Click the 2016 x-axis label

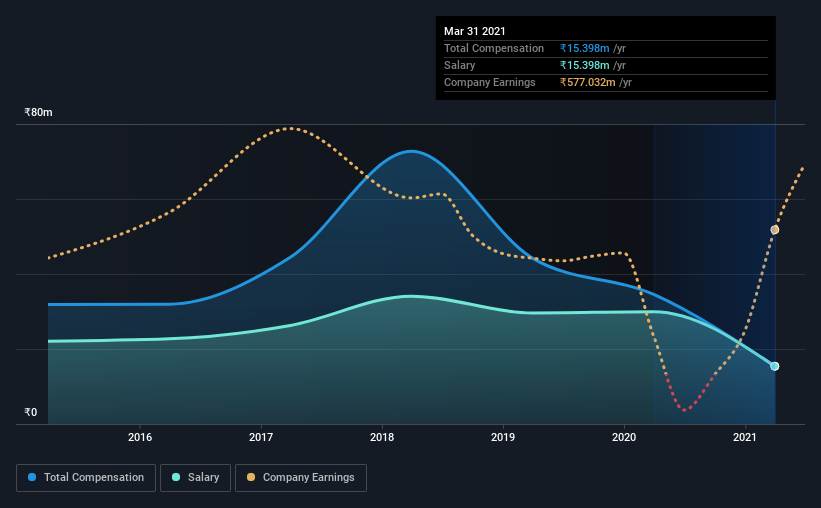pos(140,437)
